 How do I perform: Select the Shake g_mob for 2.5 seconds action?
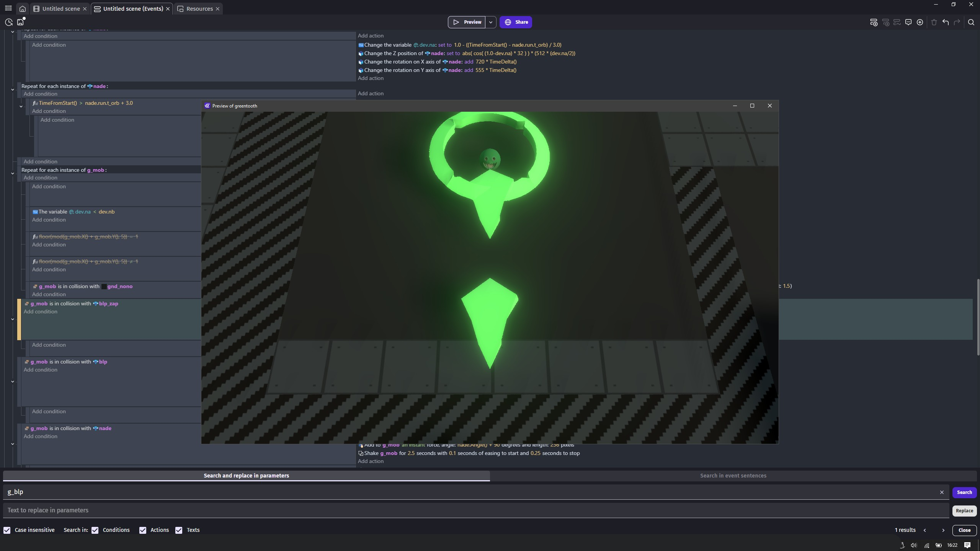(x=469, y=453)
